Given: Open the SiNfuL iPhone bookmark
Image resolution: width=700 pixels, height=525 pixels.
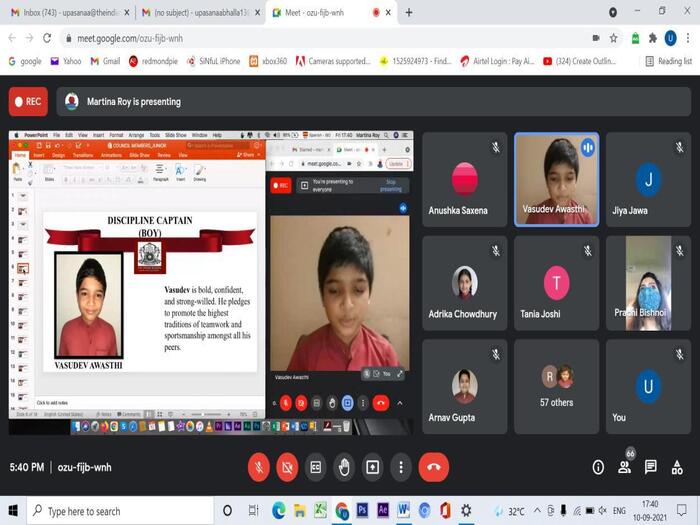Looking at the screenshot, I should pos(213,61).
